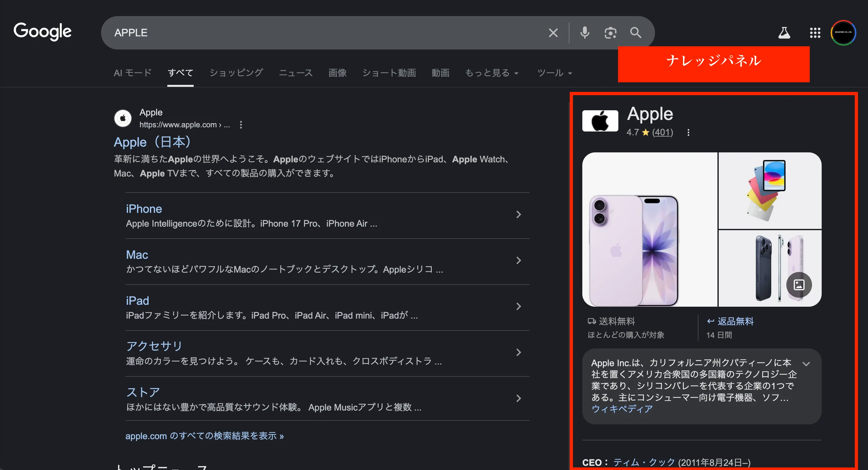Open the ウィキペディア link
The image size is (868, 470).
(x=622, y=409)
